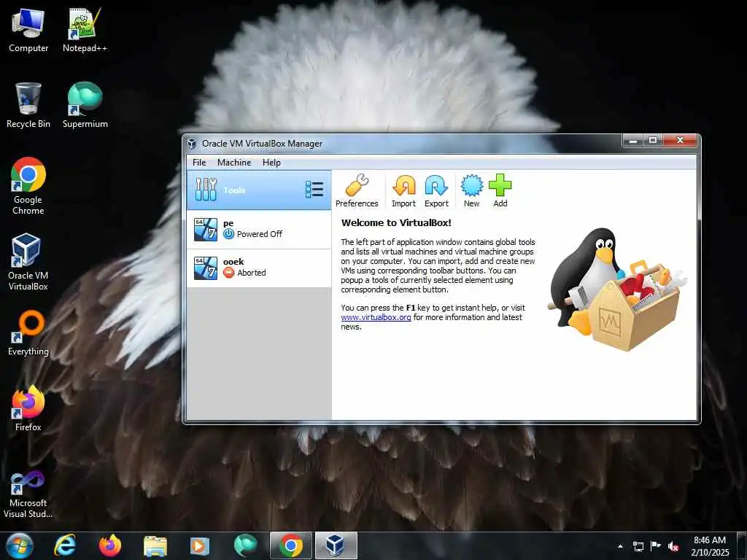The width and height of the screenshot is (747, 560).
Task: Open the taskbar clock and date
Action: pos(710,546)
